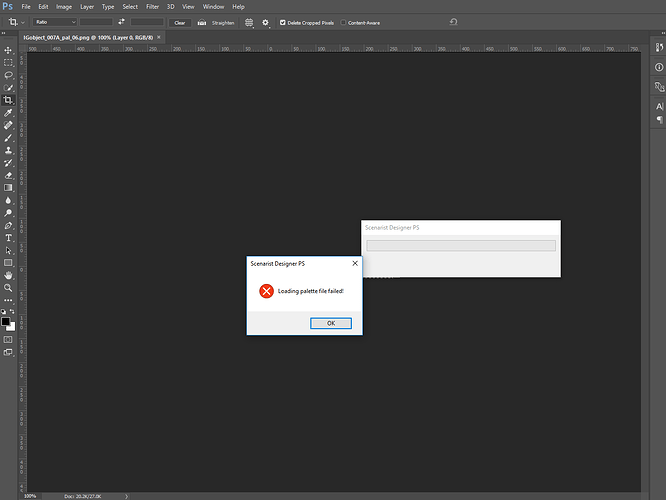Select the Healing Brush tool
The height and width of the screenshot is (500, 666).
[x=8, y=125]
